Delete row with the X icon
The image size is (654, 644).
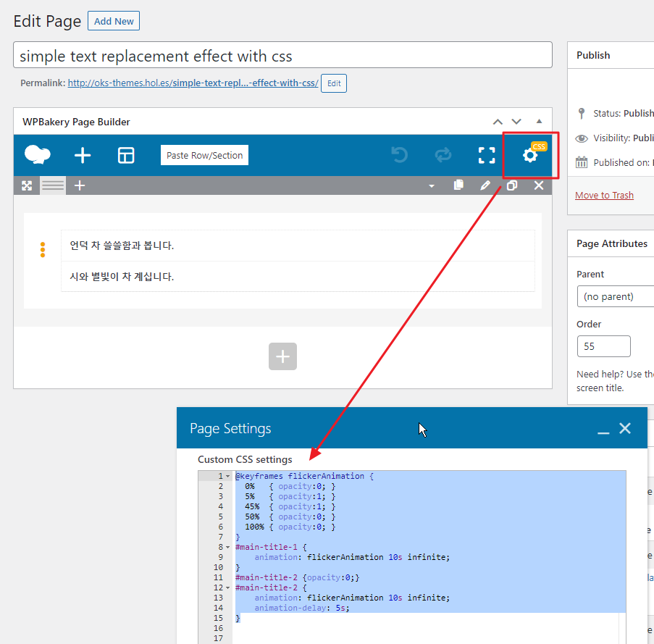pyautogui.click(x=539, y=185)
